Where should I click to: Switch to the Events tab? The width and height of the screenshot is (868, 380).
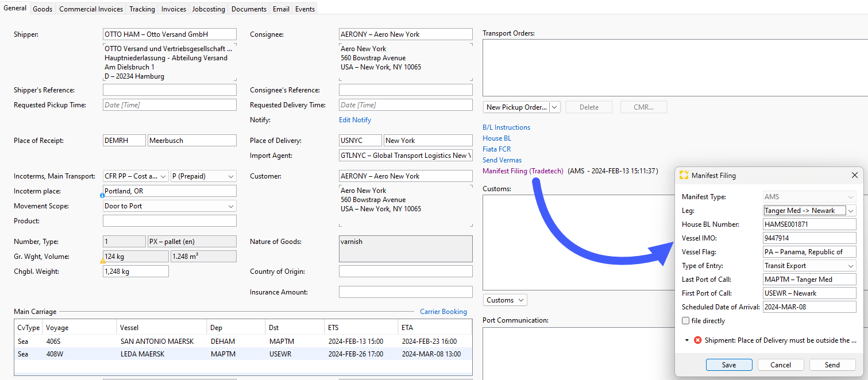304,9
